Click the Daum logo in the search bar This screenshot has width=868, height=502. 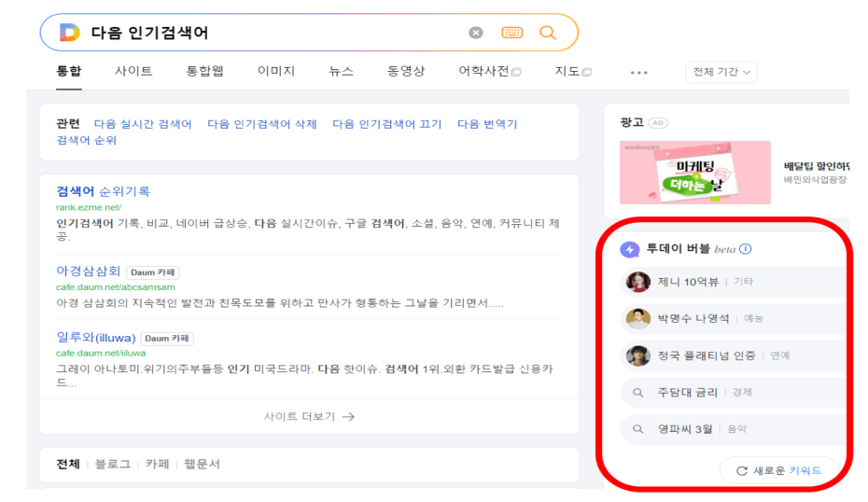point(70,33)
